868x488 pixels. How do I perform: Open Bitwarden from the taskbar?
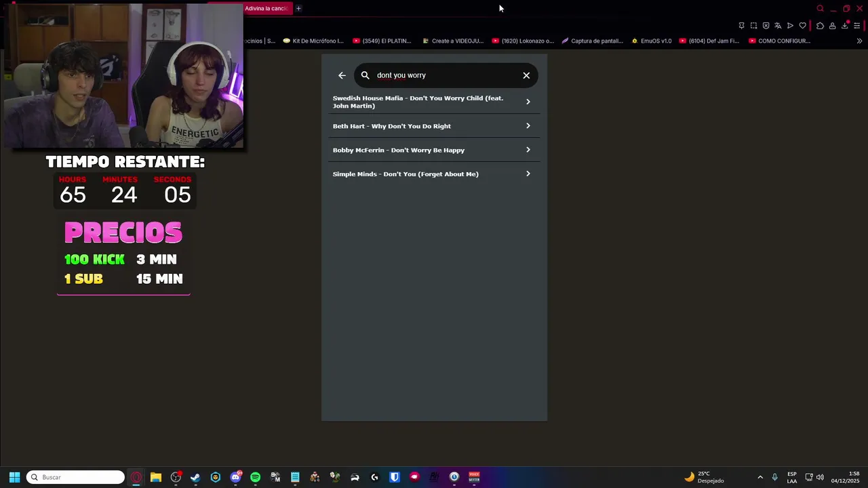pos(394,477)
